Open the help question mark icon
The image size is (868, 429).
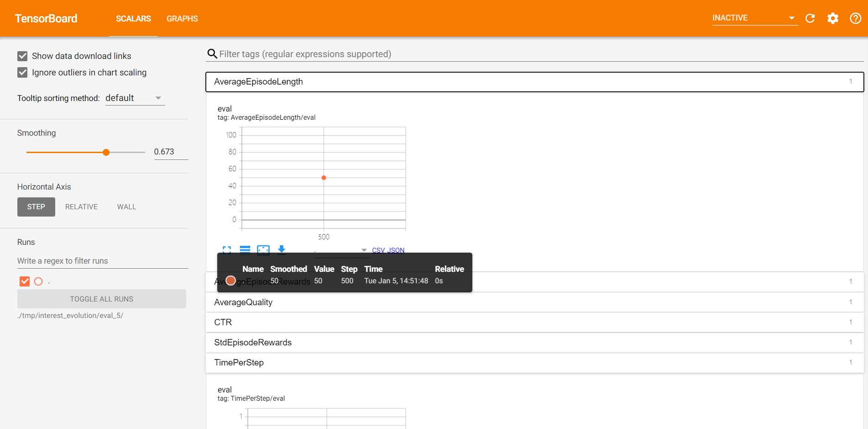tap(856, 18)
